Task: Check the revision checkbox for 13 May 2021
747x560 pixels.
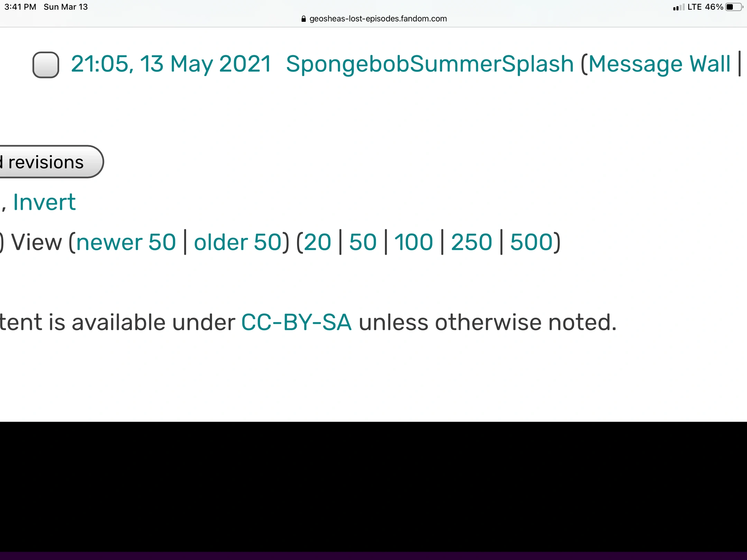Action: pyautogui.click(x=46, y=65)
